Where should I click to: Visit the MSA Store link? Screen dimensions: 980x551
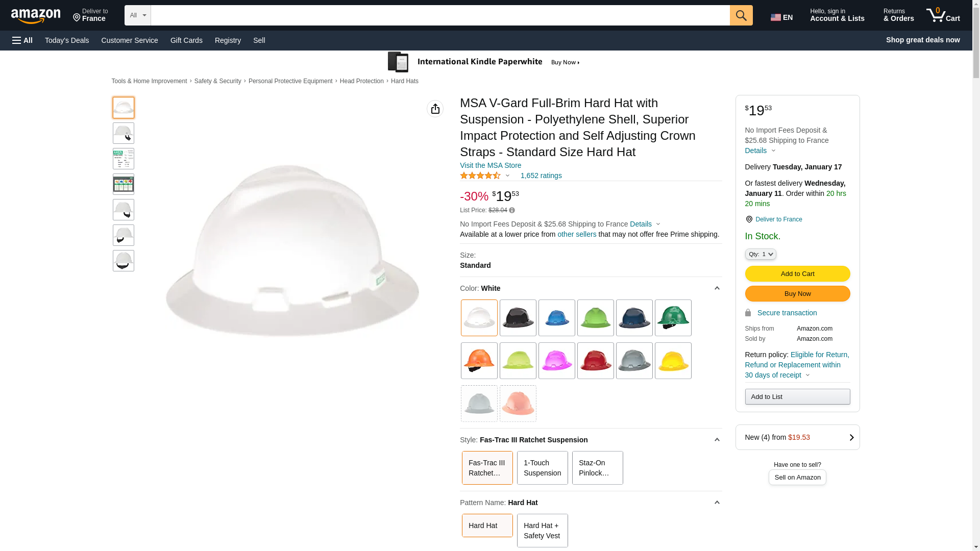491,165
